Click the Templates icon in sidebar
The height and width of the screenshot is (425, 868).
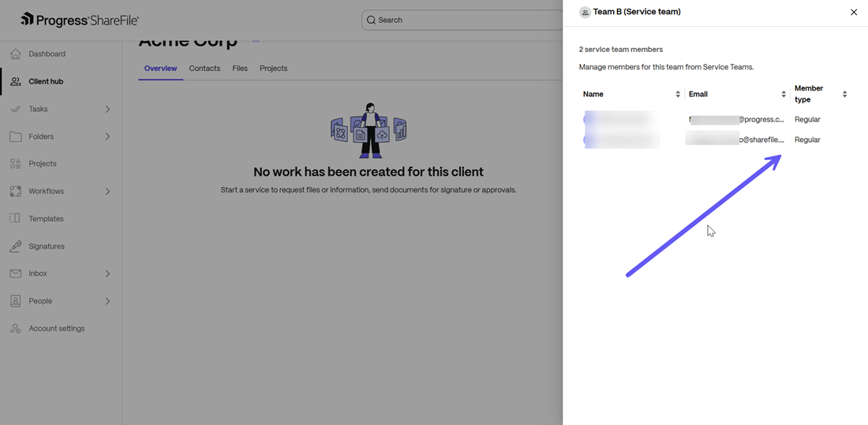coord(16,218)
